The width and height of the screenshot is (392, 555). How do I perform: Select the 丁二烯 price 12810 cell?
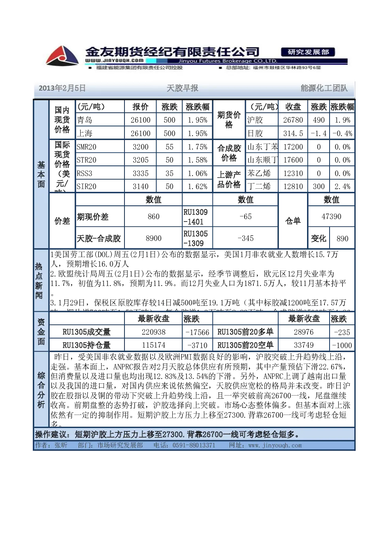[293, 186]
